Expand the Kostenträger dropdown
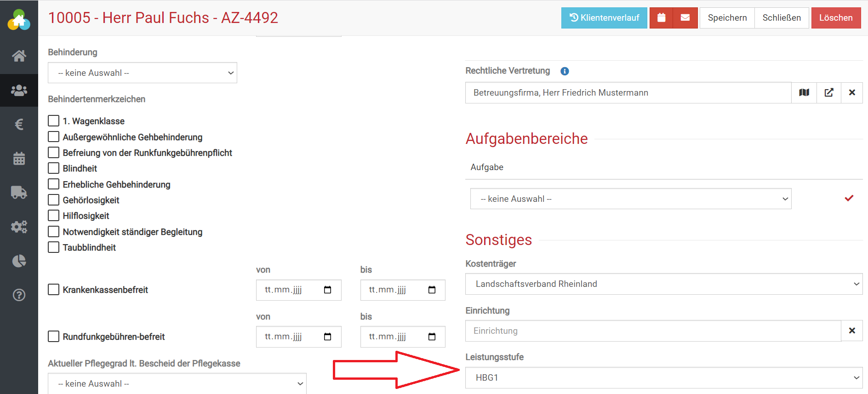 (x=663, y=284)
